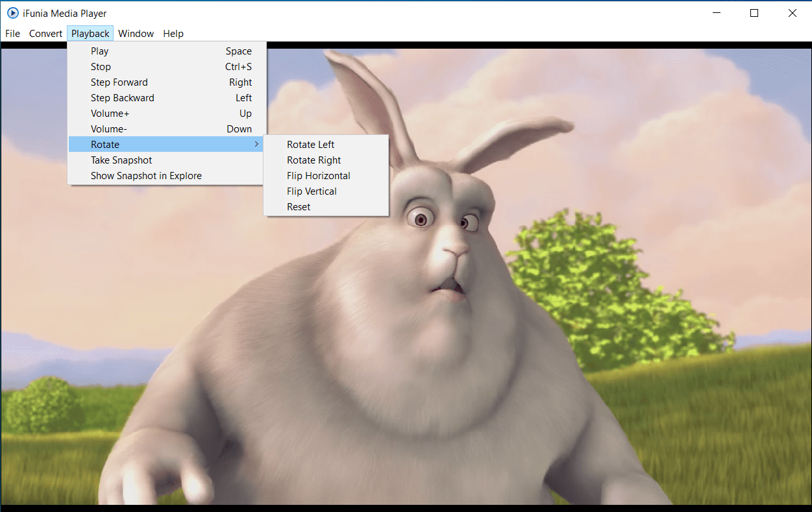Open the Window menu
The height and width of the screenshot is (512, 812).
click(x=136, y=34)
